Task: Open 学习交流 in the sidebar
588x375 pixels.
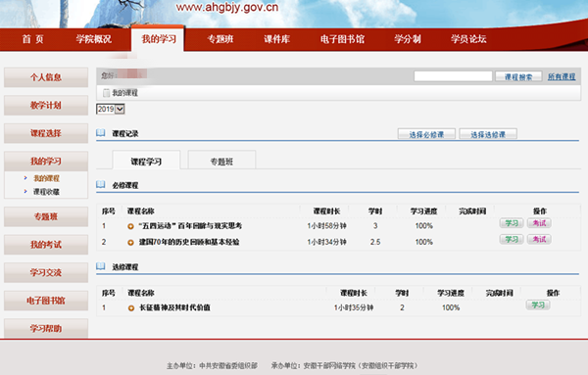Action: 46,272
